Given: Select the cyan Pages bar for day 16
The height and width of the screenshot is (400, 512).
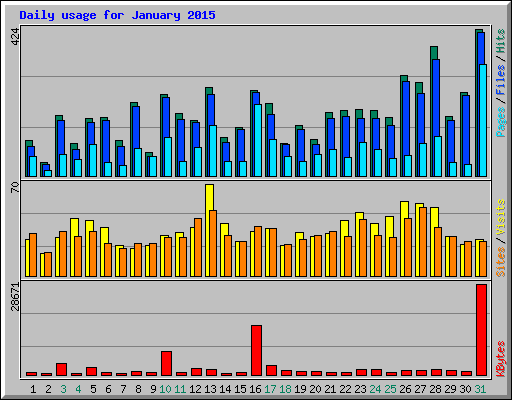Looking at the screenshot, I should (258, 140).
